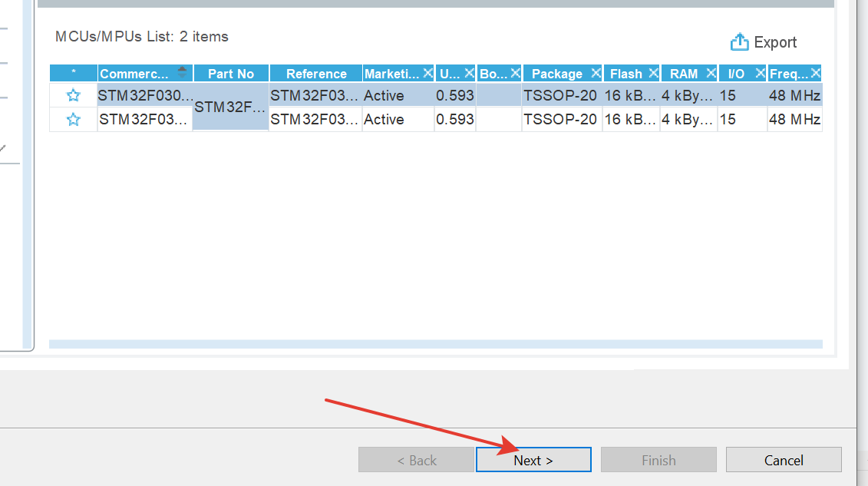
Task: Export the MCUs/MPUs list
Action: coord(764,42)
